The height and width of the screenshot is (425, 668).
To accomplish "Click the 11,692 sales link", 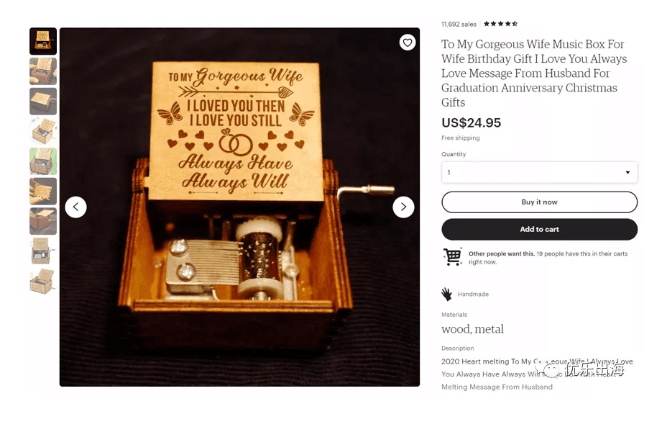I will pos(459,24).
